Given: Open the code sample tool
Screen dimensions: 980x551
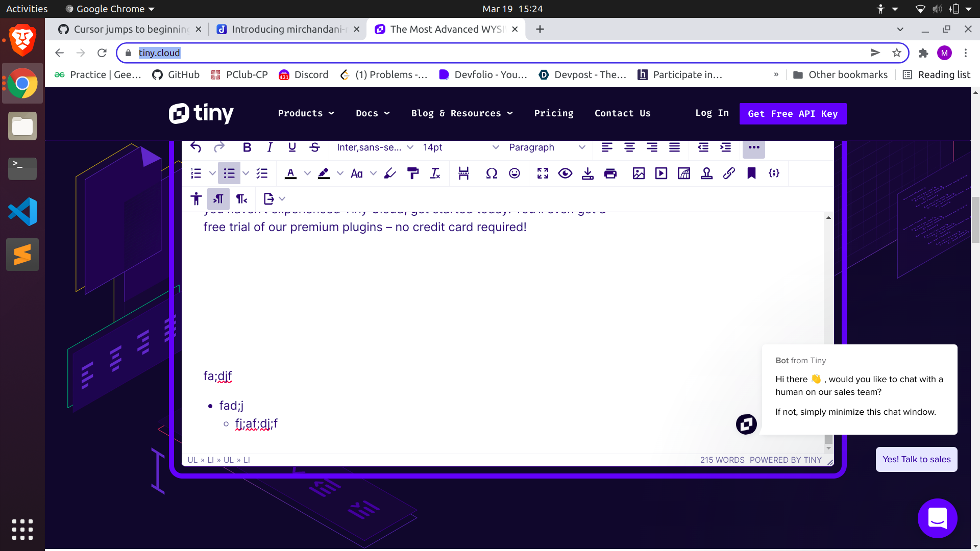Looking at the screenshot, I should [774, 173].
